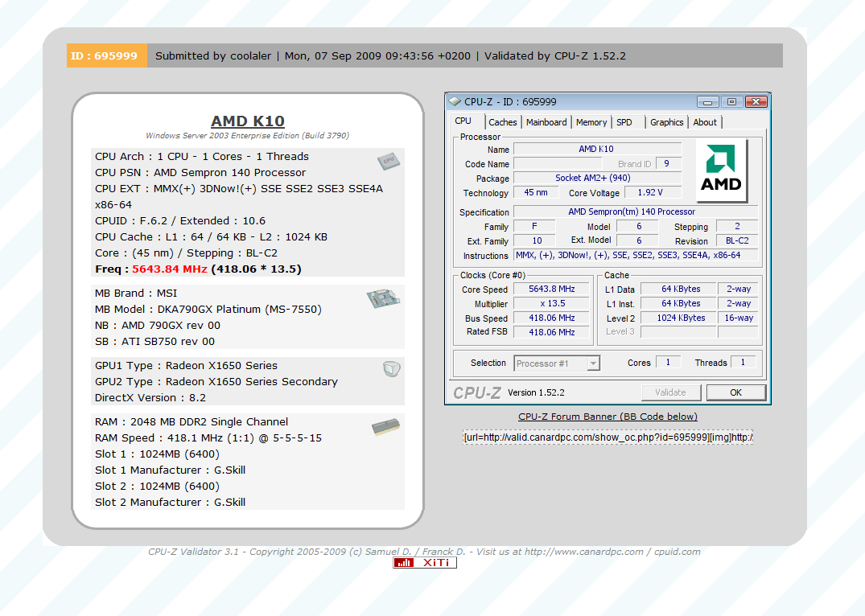Click the DirectX Version 8.2 line
865x616 pixels.
click(x=150, y=397)
